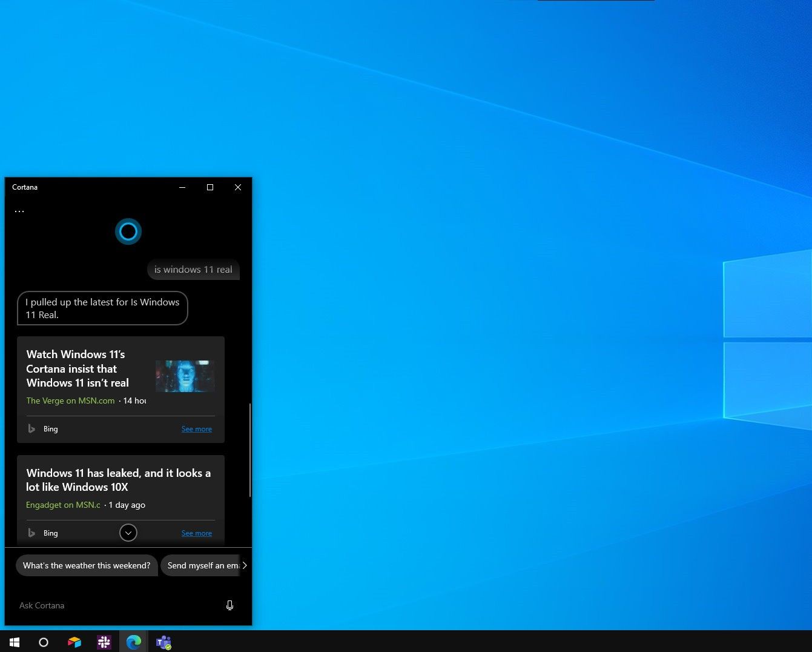Click See more on the Verge card
This screenshot has height=652, width=812.
(x=197, y=429)
